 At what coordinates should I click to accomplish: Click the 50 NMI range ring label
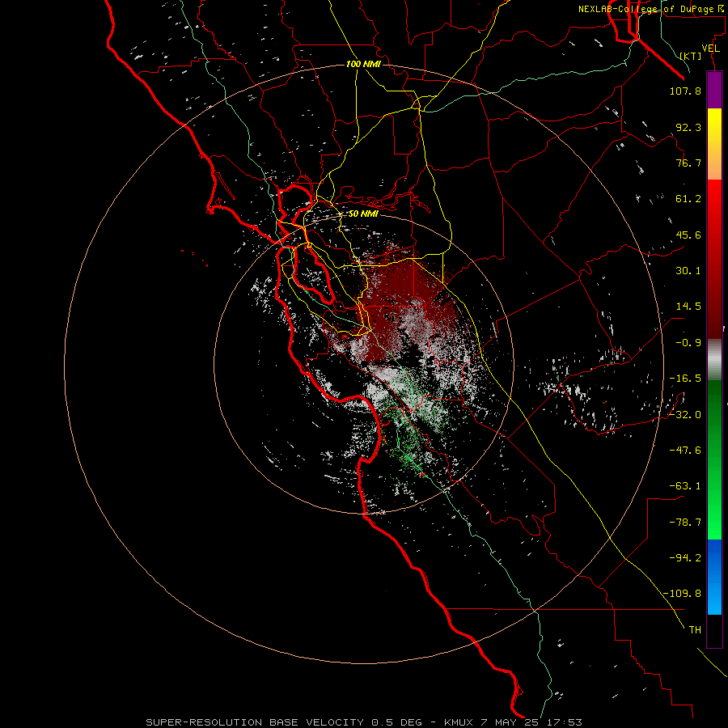363,214
